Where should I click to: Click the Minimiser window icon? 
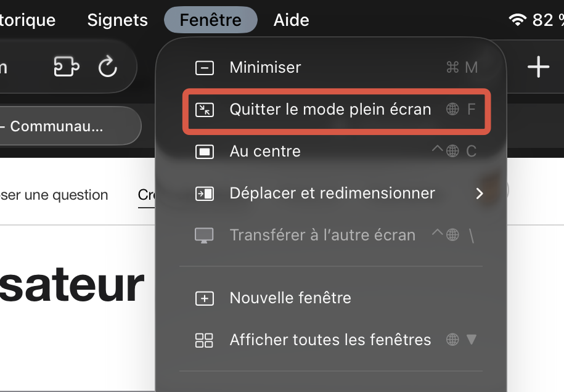(204, 67)
